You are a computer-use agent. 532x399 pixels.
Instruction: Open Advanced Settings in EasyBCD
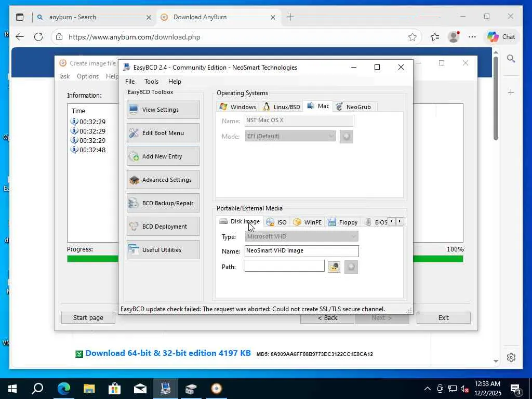(x=163, y=180)
